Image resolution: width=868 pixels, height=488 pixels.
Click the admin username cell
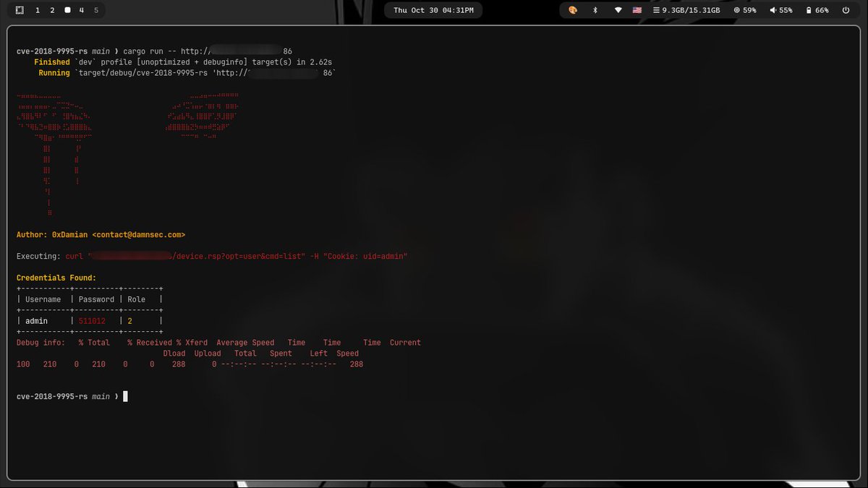pos(36,321)
